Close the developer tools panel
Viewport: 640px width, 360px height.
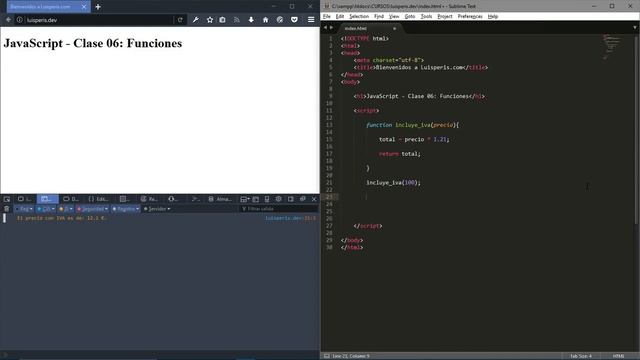point(314,199)
